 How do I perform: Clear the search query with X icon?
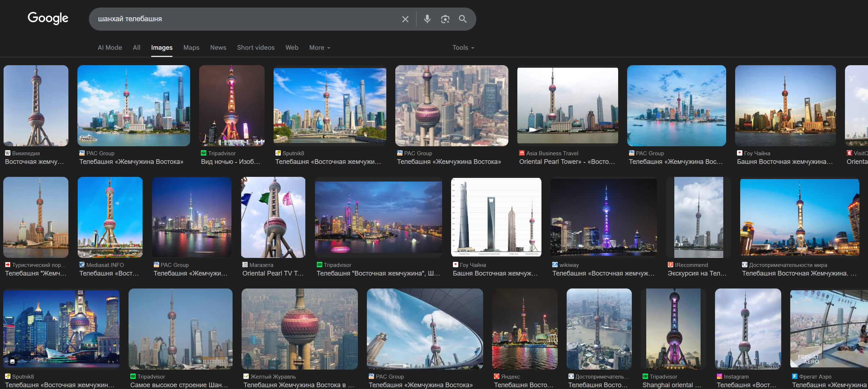tap(405, 19)
